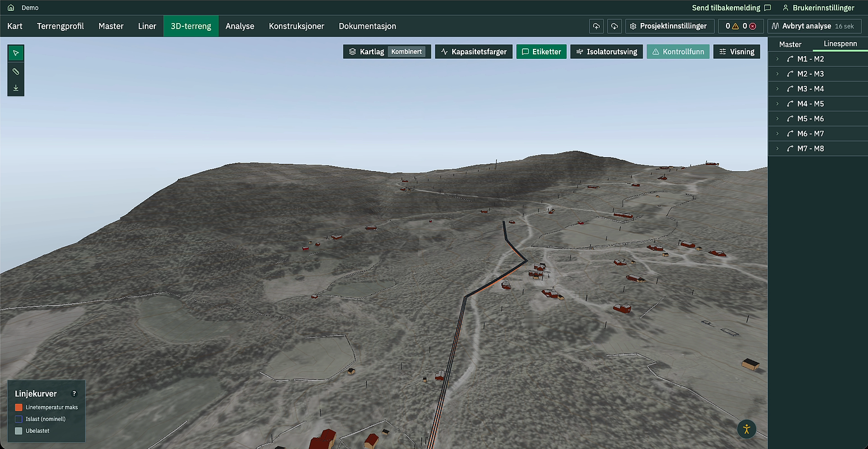
Task: Toggle Etiketter labels display
Action: pyautogui.click(x=541, y=52)
